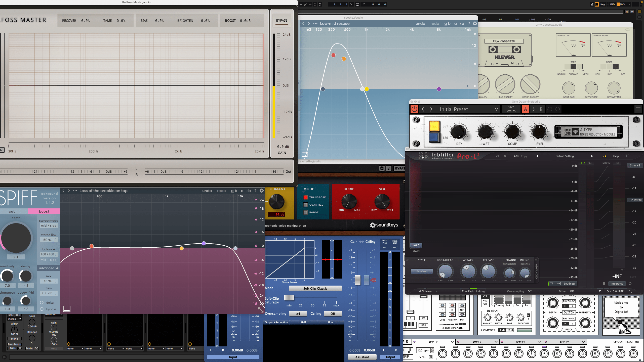
Task: Select Half tab in limiter
Action: pos(303,322)
